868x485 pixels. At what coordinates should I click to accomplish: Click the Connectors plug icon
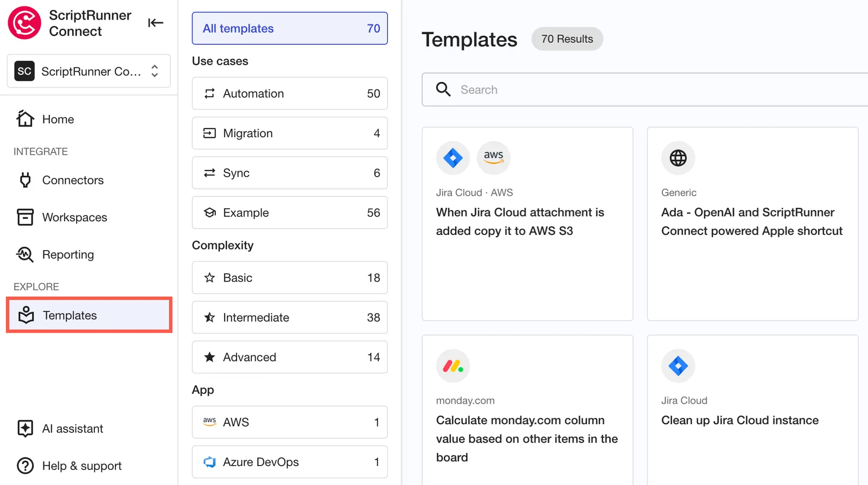(x=25, y=180)
